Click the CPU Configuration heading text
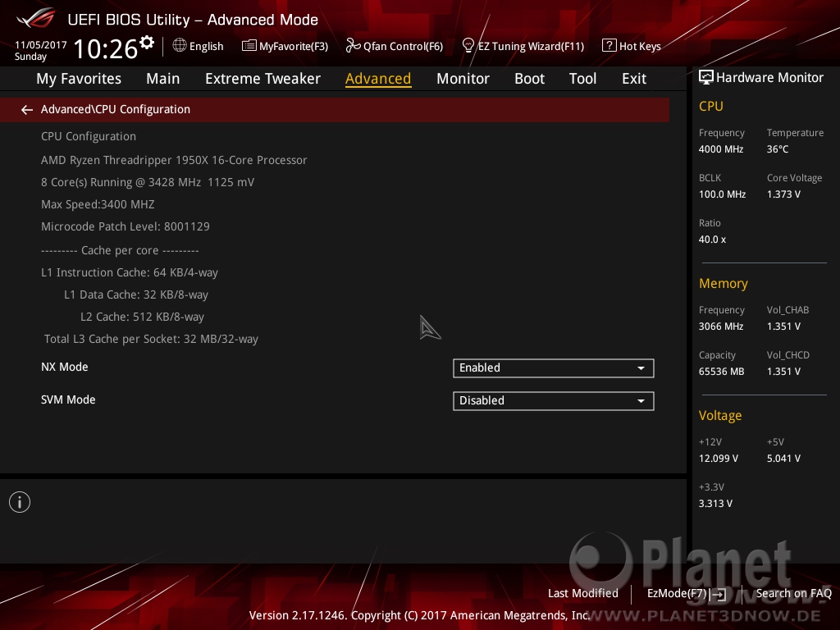 click(89, 137)
